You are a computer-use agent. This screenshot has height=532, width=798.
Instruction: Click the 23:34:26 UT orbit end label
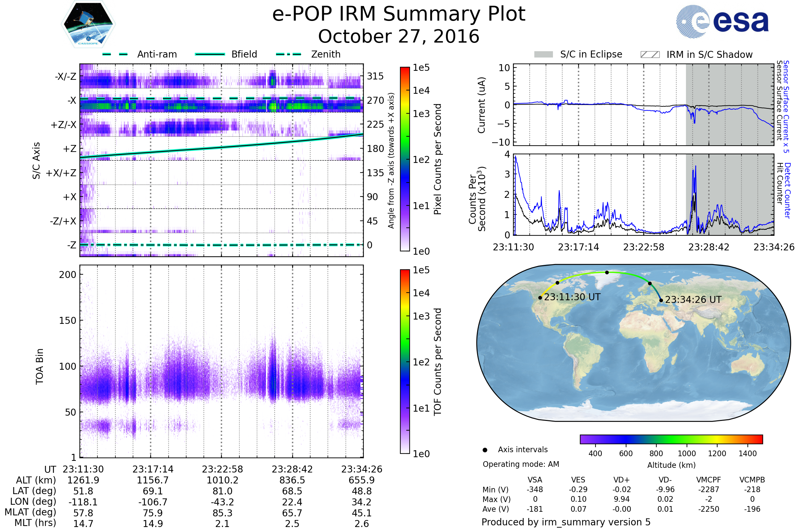(x=693, y=300)
